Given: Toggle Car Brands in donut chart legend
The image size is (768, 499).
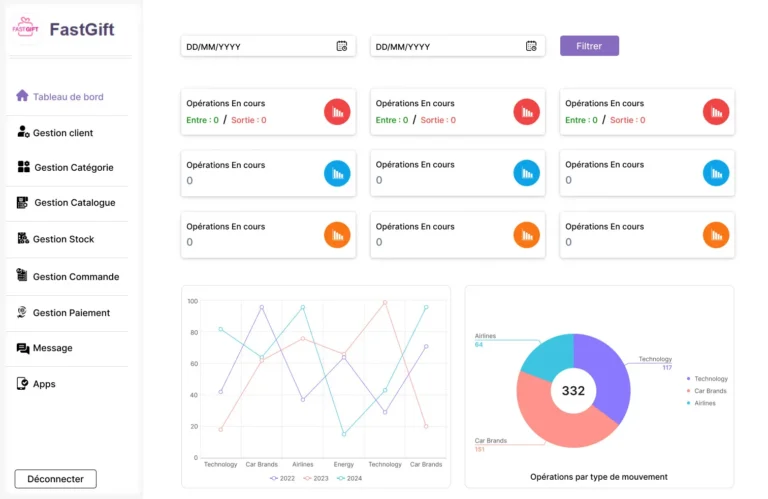Looking at the screenshot, I should coord(706,391).
